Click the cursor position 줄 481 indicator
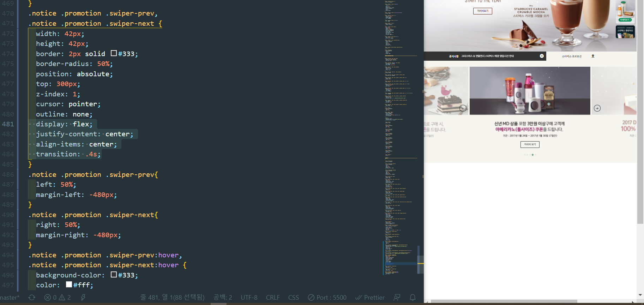Viewport: 644px width, 305px height. coord(172,298)
